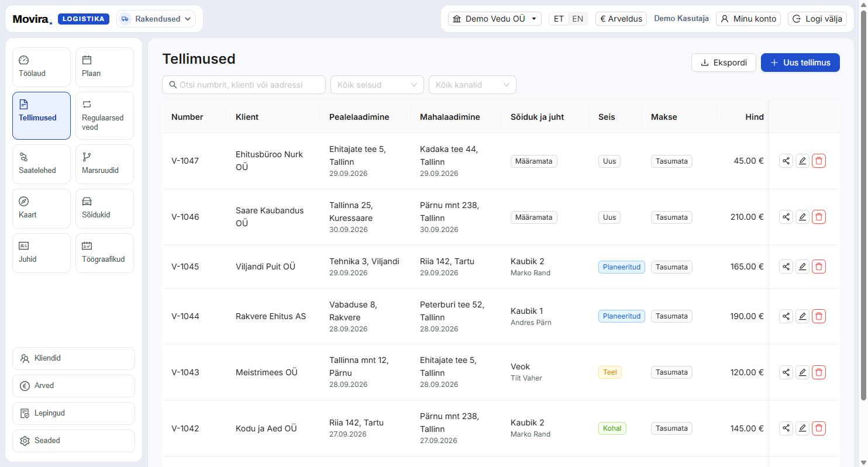
Task: Go to Plaan in the sidebar
Action: 105,67
